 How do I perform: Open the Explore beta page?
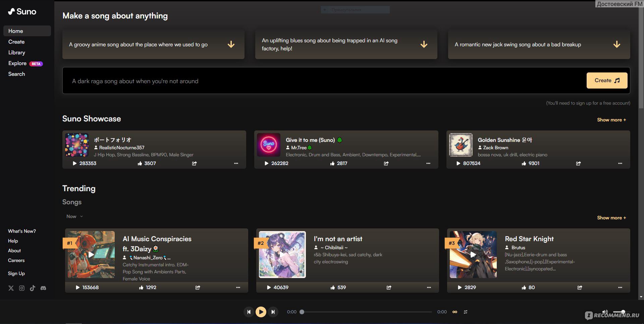point(25,63)
